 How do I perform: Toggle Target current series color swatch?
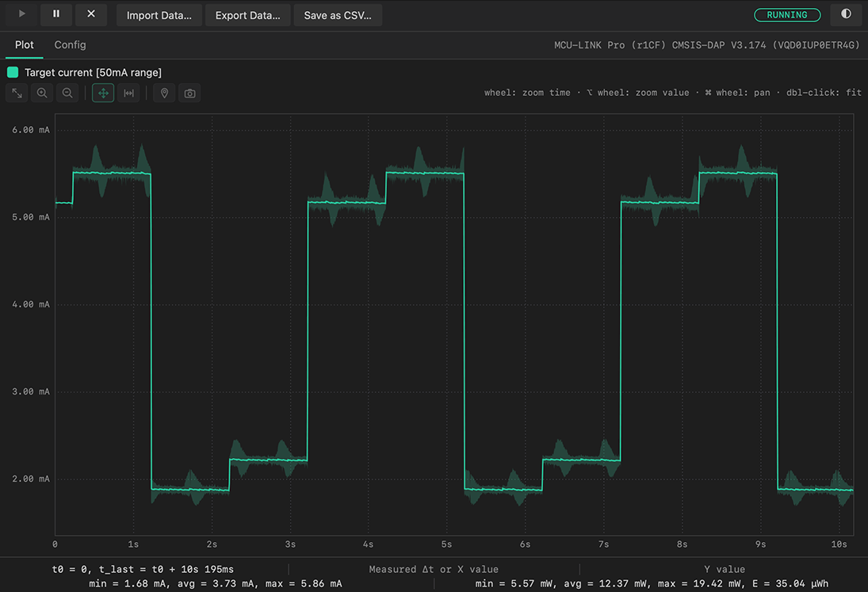pyautogui.click(x=13, y=72)
